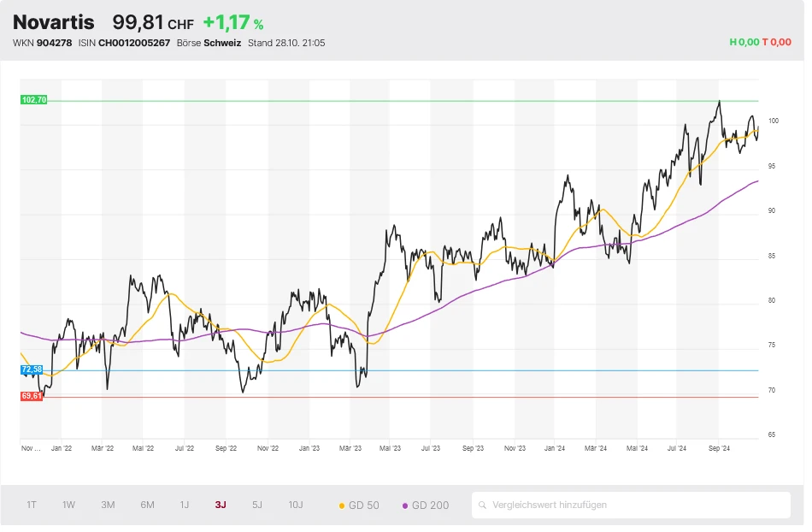The height and width of the screenshot is (532, 812).
Task: Click the red T 0,00 indicator
Action: (777, 42)
